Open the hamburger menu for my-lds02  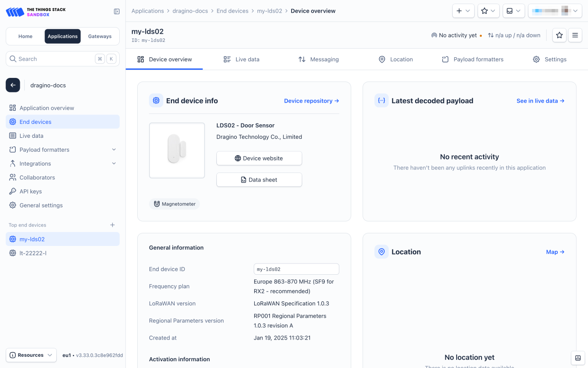(x=575, y=35)
